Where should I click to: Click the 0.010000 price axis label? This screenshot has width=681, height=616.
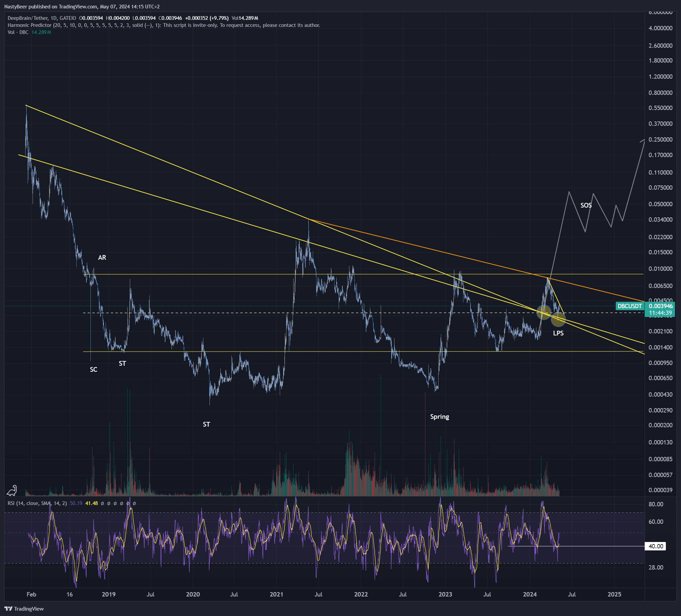[x=660, y=268]
